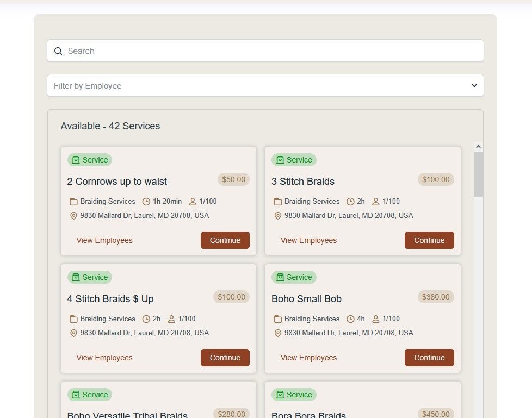Viewport: 532px width, 418px height.
Task: Click person icon on 4 Stitch Braids $ Up card
Action: pyautogui.click(x=172, y=319)
